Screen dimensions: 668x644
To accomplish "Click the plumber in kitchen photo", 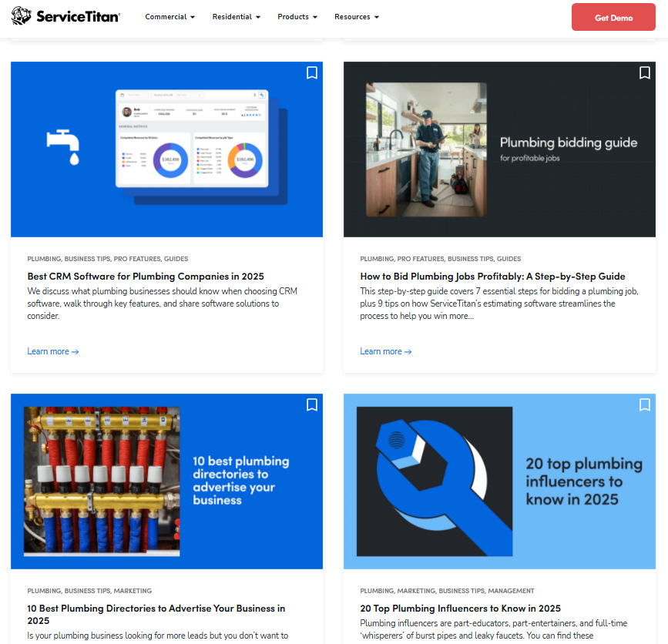I will 426,149.
